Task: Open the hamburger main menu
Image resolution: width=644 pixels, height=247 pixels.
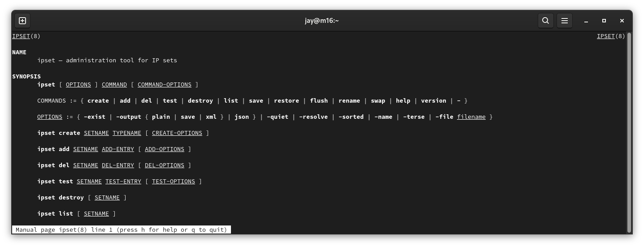Action: [565, 21]
